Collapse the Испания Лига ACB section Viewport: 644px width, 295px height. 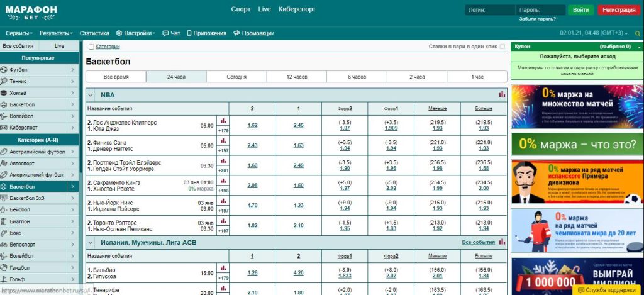click(91, 242)
